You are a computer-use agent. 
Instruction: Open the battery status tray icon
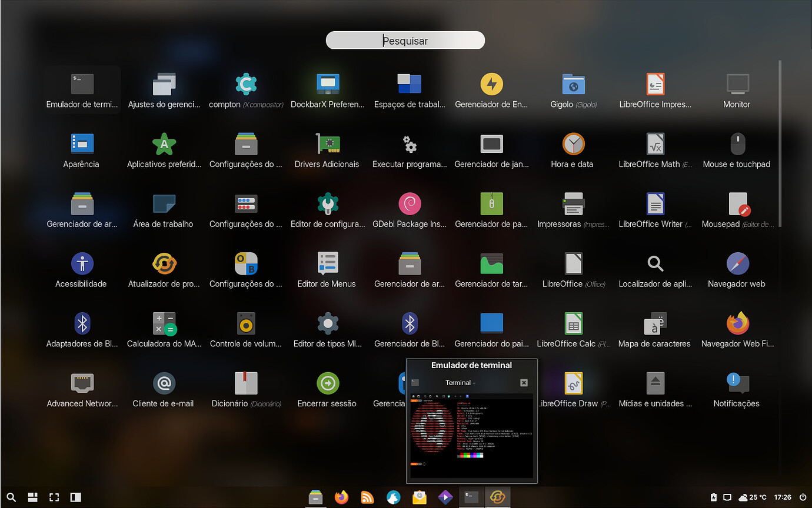pos(714,497)
